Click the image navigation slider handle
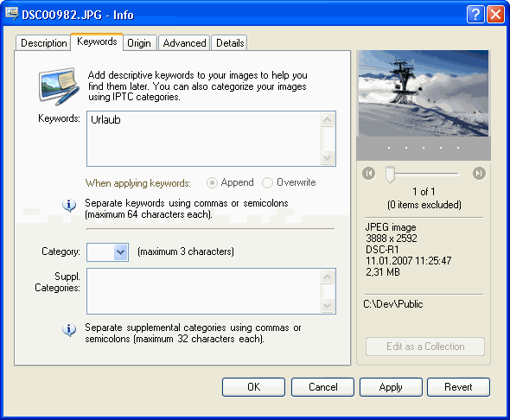Viewport: 510px width, 420px height. [x=390, y=175]
